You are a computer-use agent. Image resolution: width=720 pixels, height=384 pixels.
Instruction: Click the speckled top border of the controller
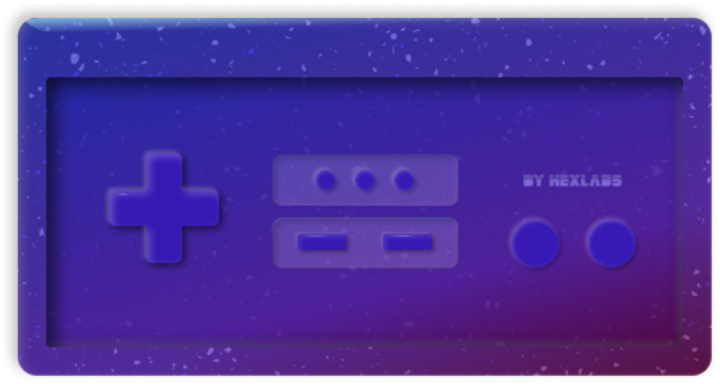click(365, 48)
